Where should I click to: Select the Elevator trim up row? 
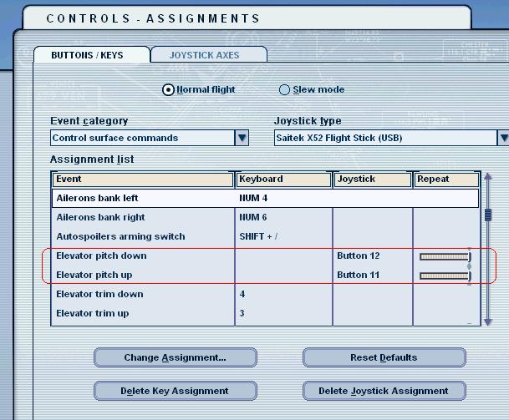[265, 313]
